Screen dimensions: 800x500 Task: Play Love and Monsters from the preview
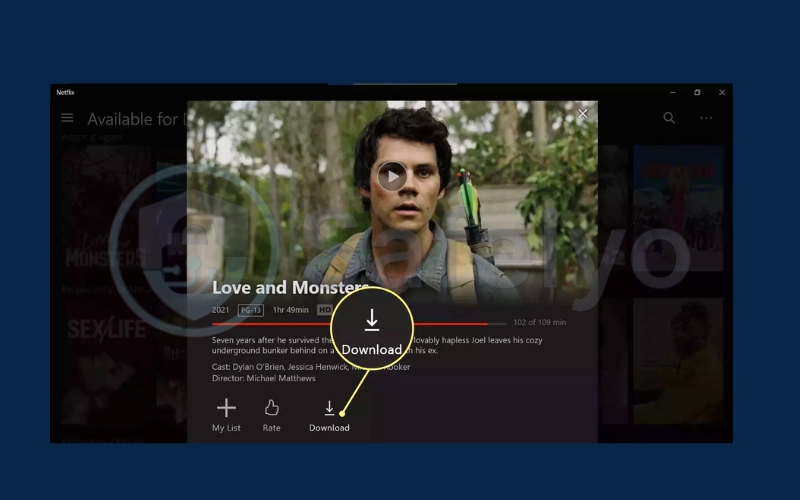click(392, 177)
